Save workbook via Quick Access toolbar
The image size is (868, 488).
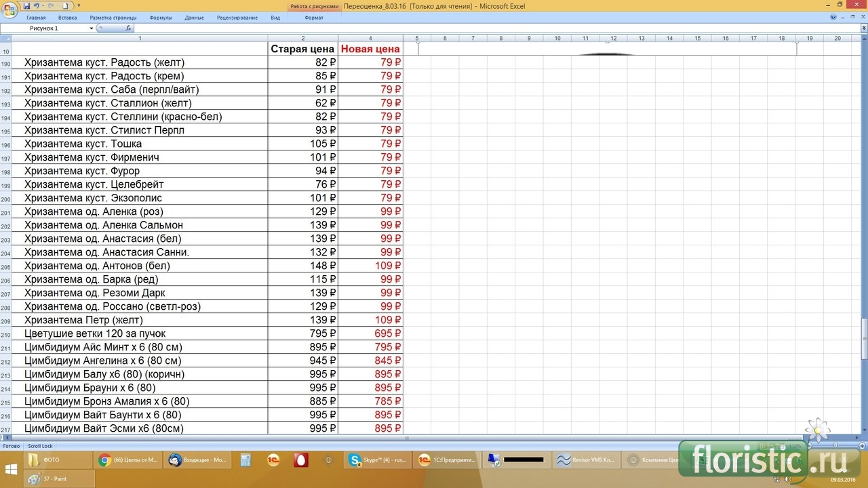(x=27, y=5)
